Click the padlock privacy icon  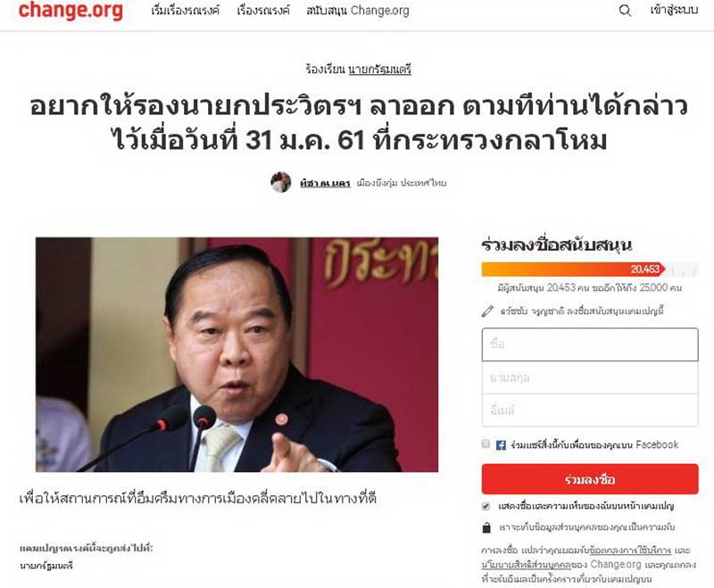[486, 527]
